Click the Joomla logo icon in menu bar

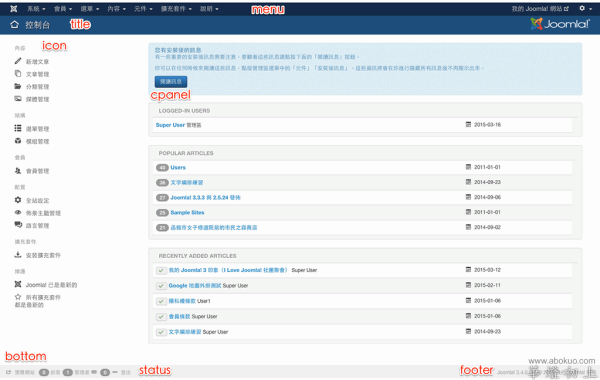click(13, 8)
